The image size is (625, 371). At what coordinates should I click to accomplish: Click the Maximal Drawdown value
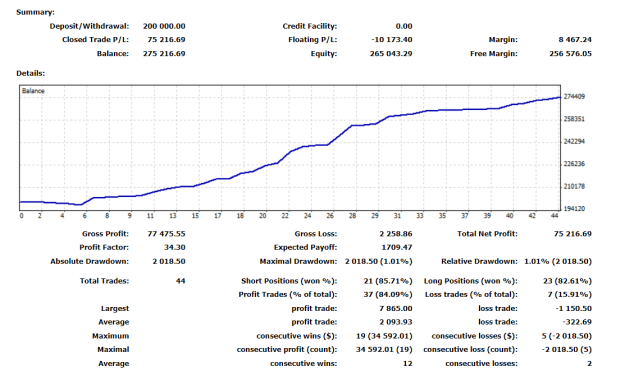click(x=379, y=261)
